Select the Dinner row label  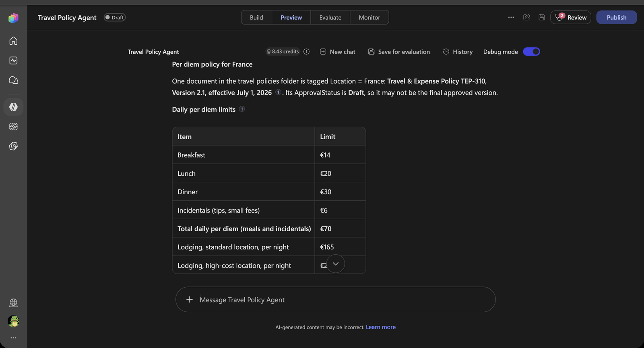pyautogui.click(x=188, y=192)
